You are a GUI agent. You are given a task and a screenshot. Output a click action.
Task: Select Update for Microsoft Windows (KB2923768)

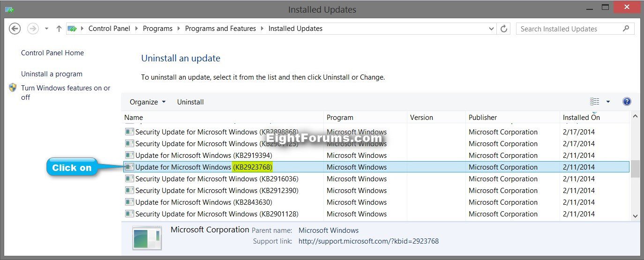pos(376,167)
